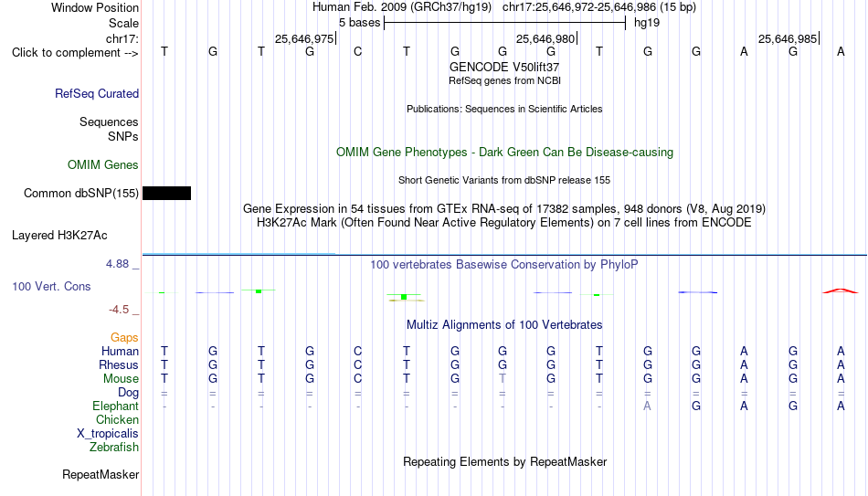The image size is (868, 496).
Task: Click the Gaps row label
Action: (x=124, y=338)
